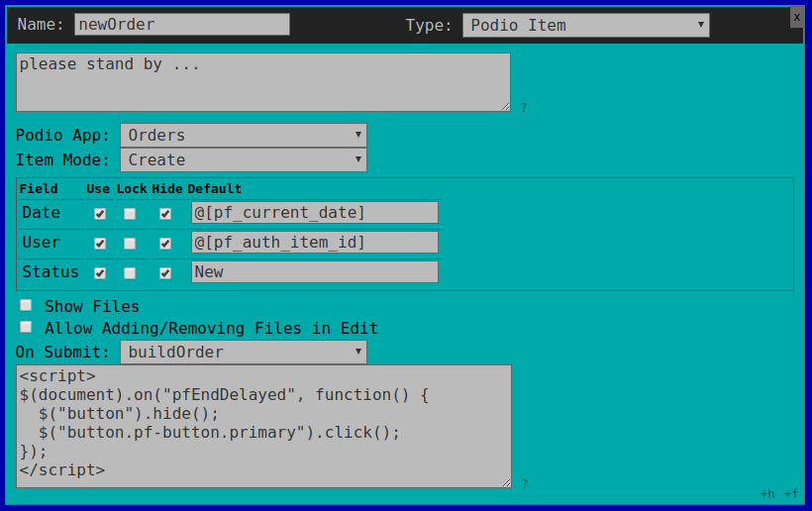The image size is (812, 511).
Task: Open the Type dropdown showing Podio Item
Action: point(585,26)
